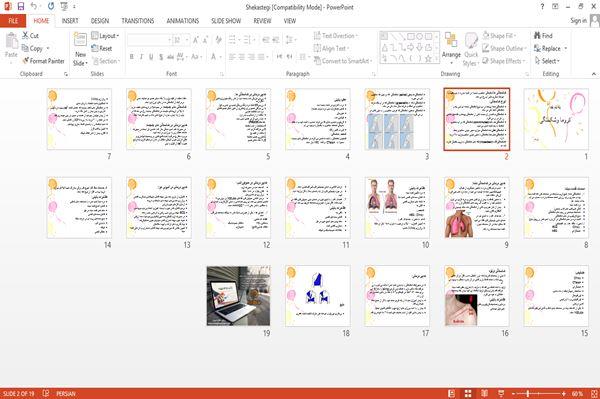Decrease font size button
The width and height of the screenshot is (600, 399).
coord(205,40)
